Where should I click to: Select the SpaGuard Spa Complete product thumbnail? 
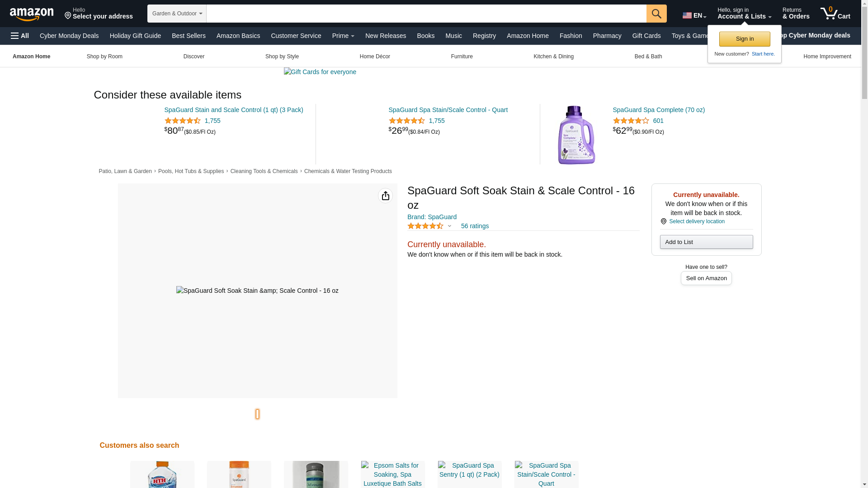tap(576, 135)
